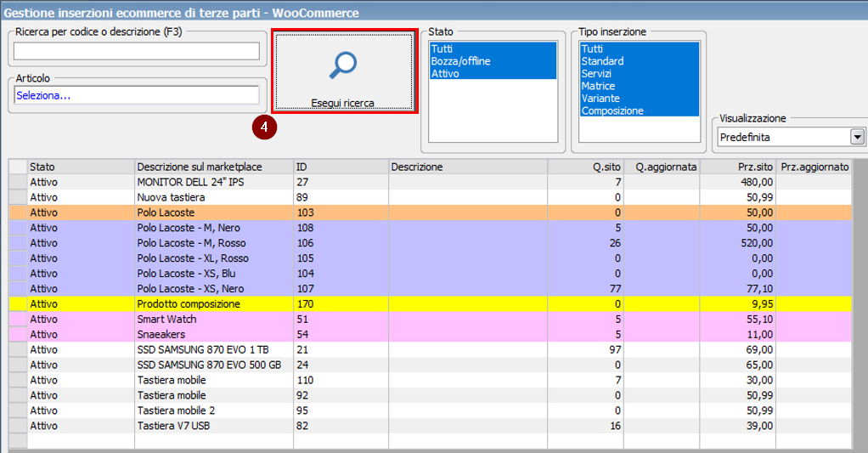
Task: Select the Snaeakers row
Action: (430, 335)
